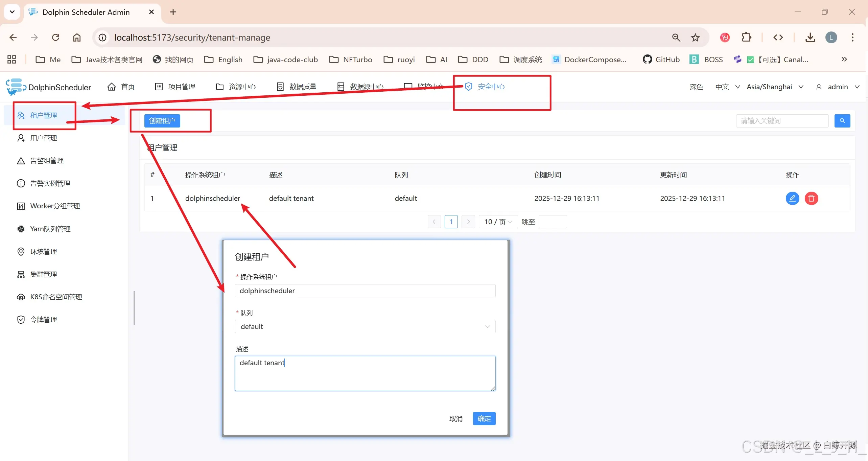Open the Asia/Shanghai timezone dropdown
The width and height of the screenshot is (868, 461).
(774, 87)
